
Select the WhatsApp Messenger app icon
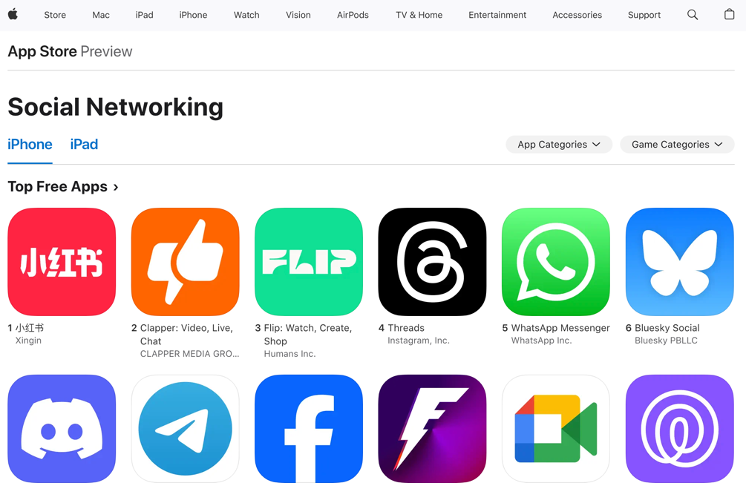point(556,262)
